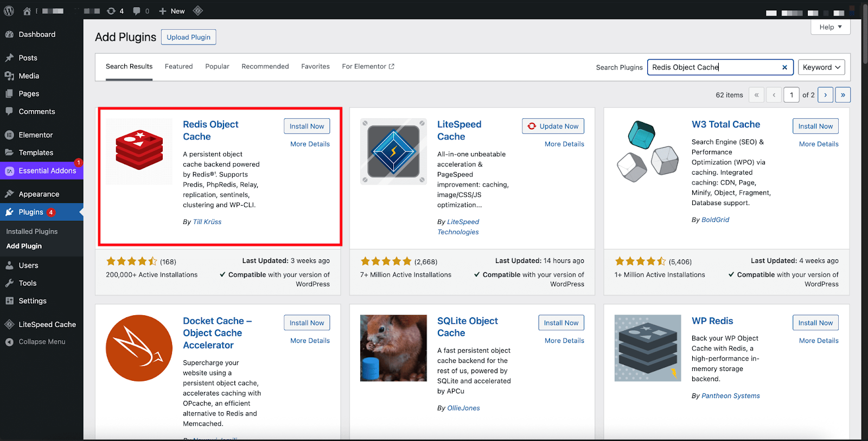868x441 pixels.
Task: Open More Details for Docket Cache
Action: pyautogui.click(x=310, y=341)
